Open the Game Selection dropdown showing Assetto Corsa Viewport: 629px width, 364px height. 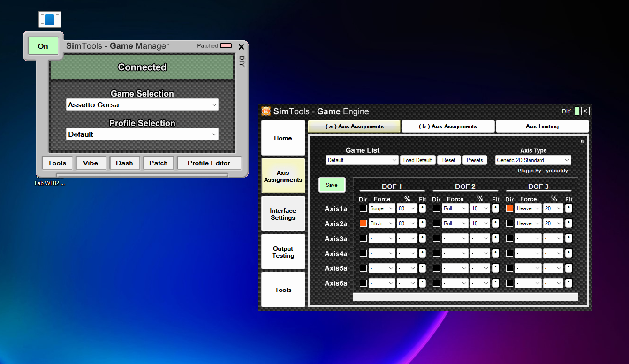click(x=142, y=105)
